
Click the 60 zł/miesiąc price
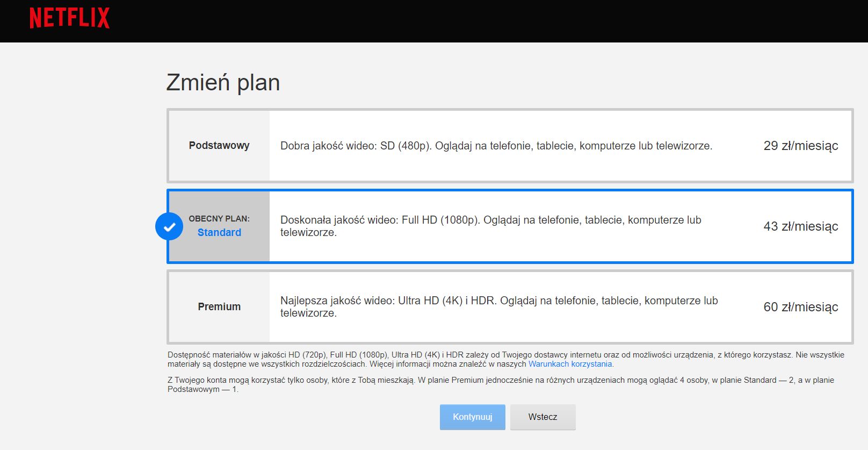click(x=800, y=307)
